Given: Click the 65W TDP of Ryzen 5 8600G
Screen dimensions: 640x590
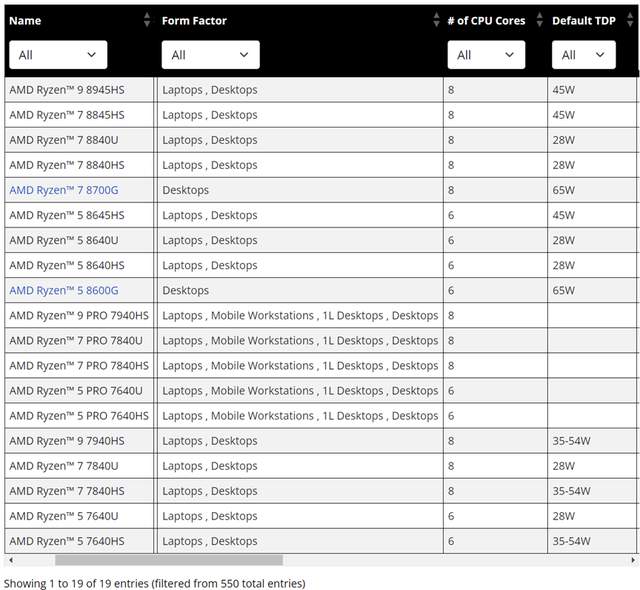Looking at the screenshot, I should (x=564, y=291).
